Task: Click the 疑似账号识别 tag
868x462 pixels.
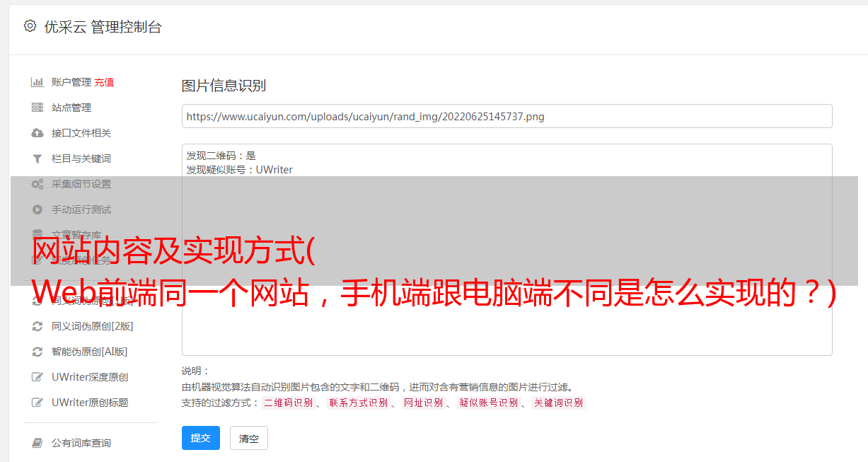Action: click(489, 403)
